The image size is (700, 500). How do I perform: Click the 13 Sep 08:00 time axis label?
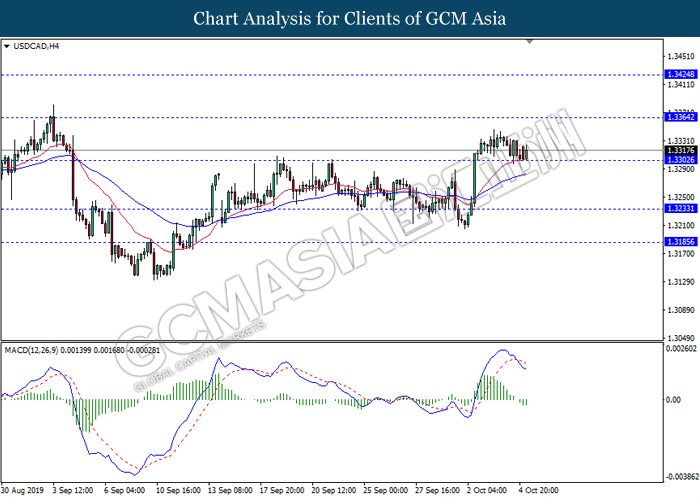[231, 491]
